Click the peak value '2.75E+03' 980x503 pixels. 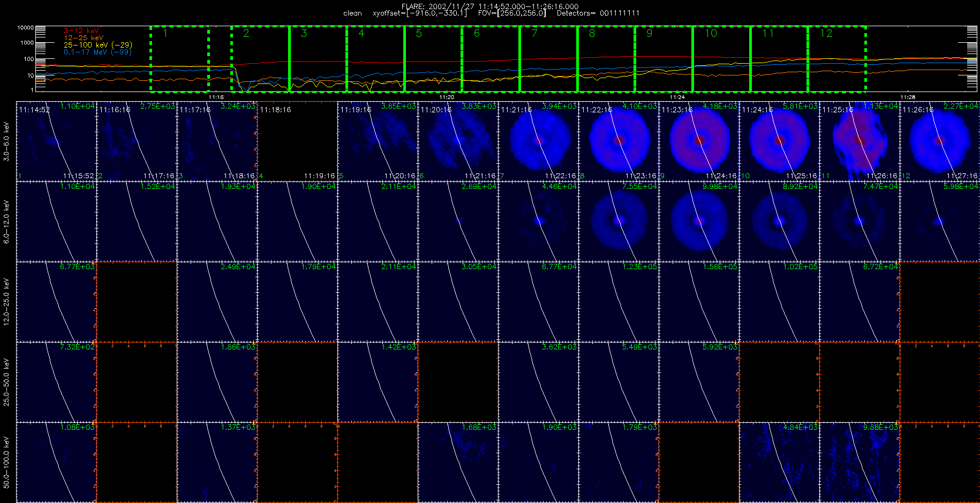tap(157, 106)
